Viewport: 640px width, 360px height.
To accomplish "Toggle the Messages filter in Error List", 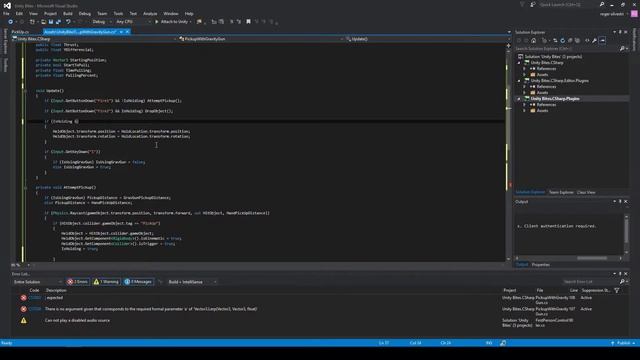I will point(138,282).
